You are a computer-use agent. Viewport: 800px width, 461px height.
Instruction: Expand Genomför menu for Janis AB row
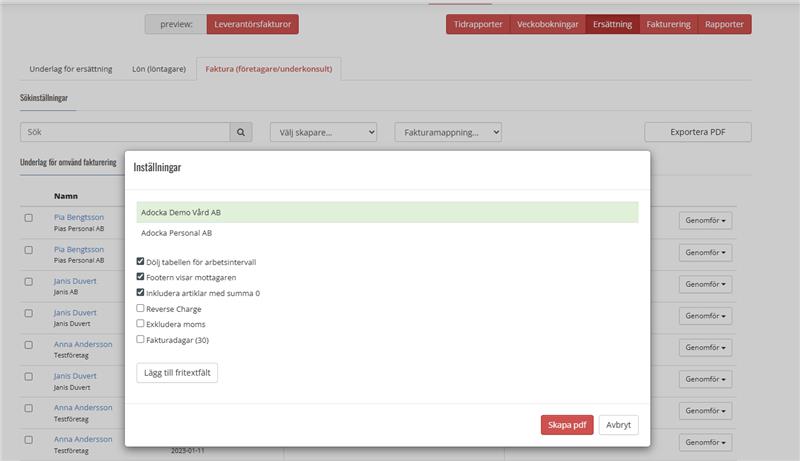click(705, 284)
